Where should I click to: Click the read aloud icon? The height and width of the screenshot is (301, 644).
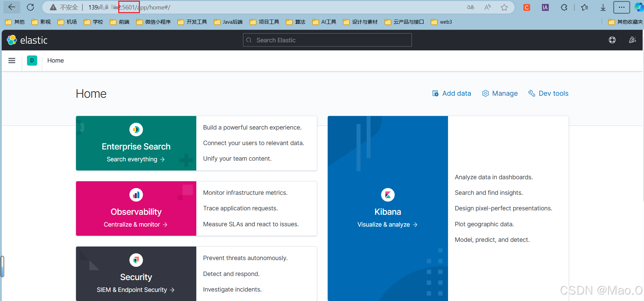pos(487,7)
